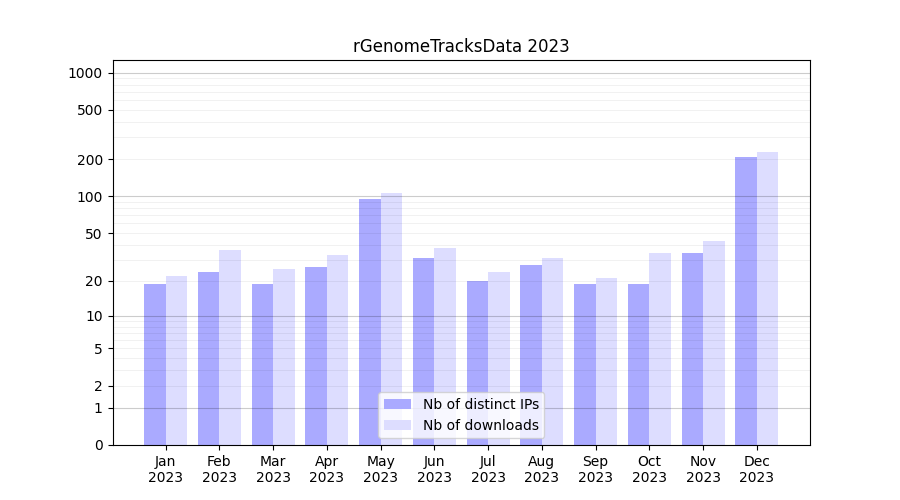Screen dimensions: 900x500
Task: Click the Nb of distinct IPs legend swatch
Action: point(397,404)
